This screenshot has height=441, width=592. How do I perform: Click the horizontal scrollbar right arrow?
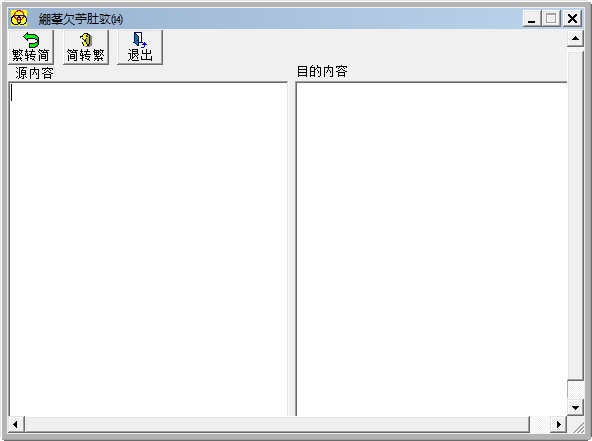click(x=559, y=424)
